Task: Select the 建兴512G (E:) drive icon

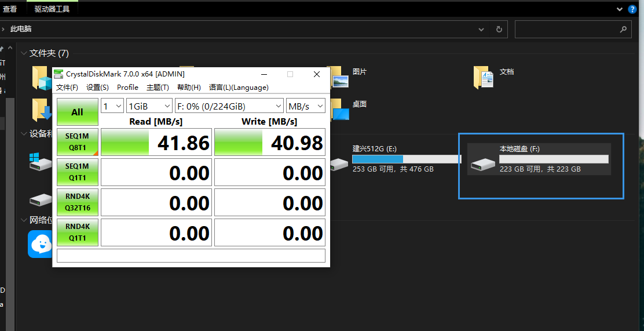Action: [339, 165]
